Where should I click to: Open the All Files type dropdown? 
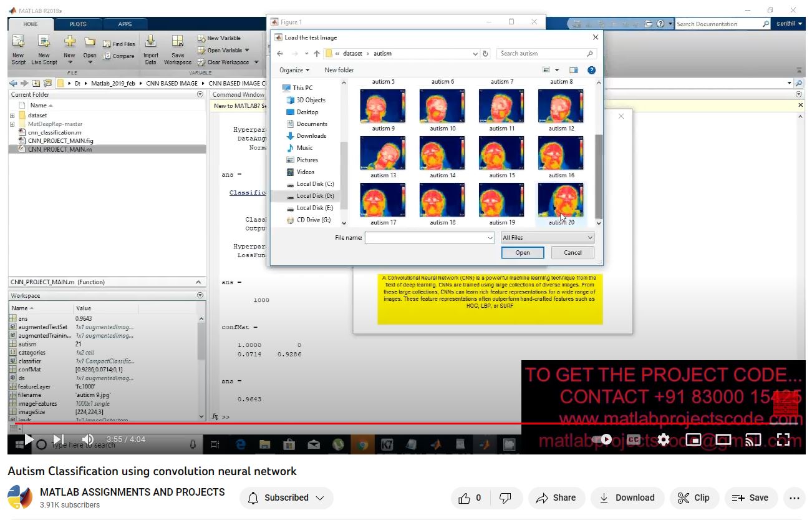[548, 238]
